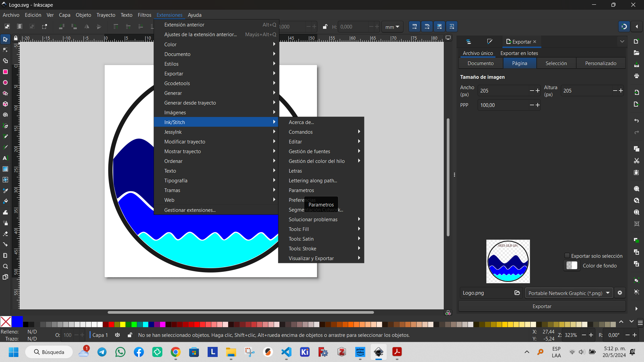Click the Undo arrow icon

click(636, 120)
